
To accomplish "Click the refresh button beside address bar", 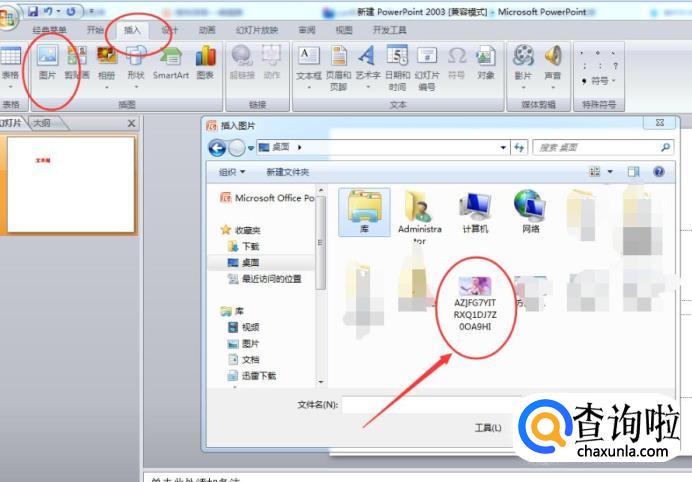I will coord(519,147).
